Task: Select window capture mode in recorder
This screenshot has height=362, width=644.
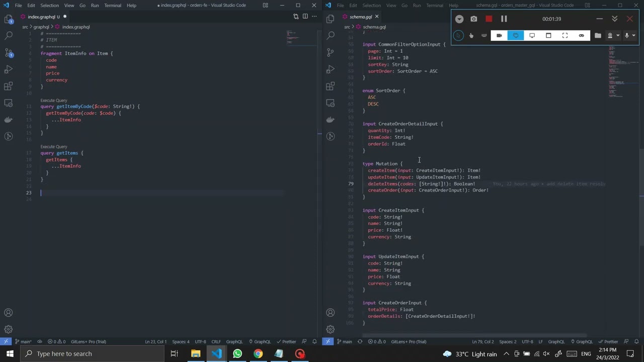Action: [548, 35]
